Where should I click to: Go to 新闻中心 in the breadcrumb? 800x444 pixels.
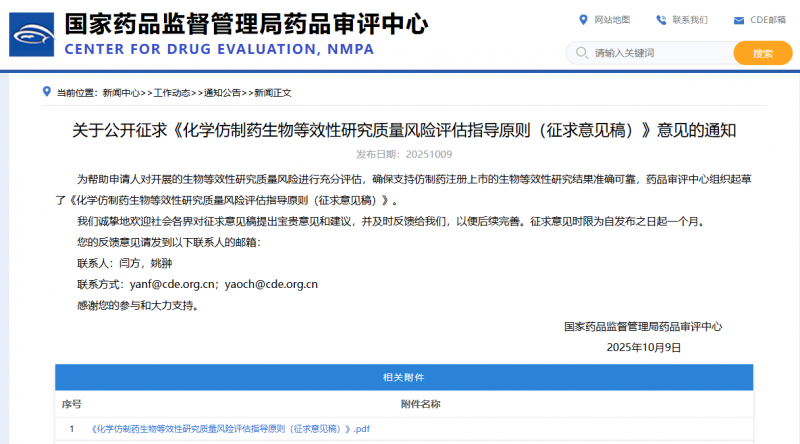(121, 93)
